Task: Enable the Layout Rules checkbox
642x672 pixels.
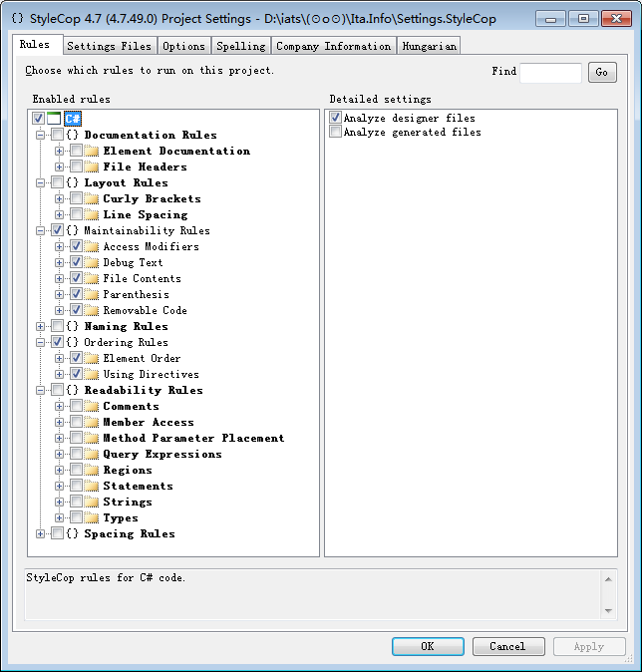Action: 57,182
